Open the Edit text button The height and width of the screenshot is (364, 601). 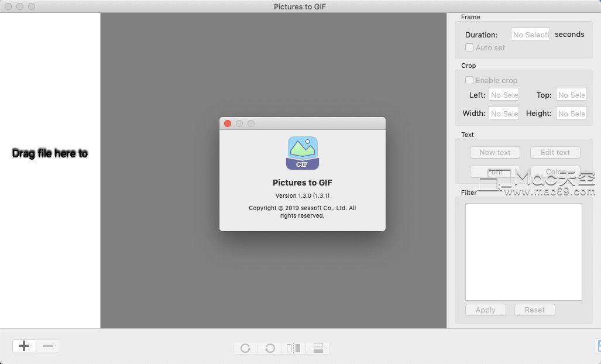point(555,153)
